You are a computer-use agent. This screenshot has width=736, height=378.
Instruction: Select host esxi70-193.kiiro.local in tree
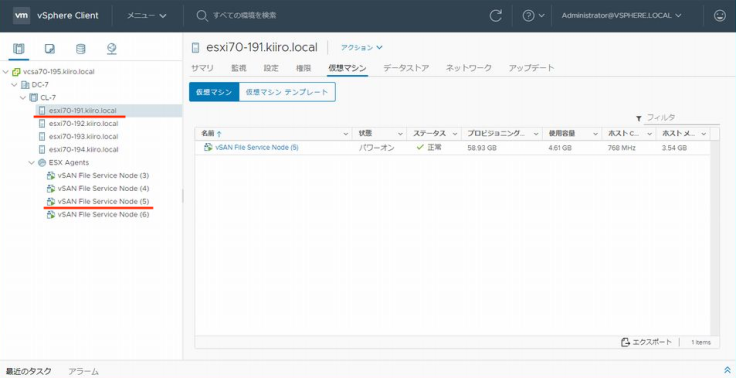pos(84,137)
